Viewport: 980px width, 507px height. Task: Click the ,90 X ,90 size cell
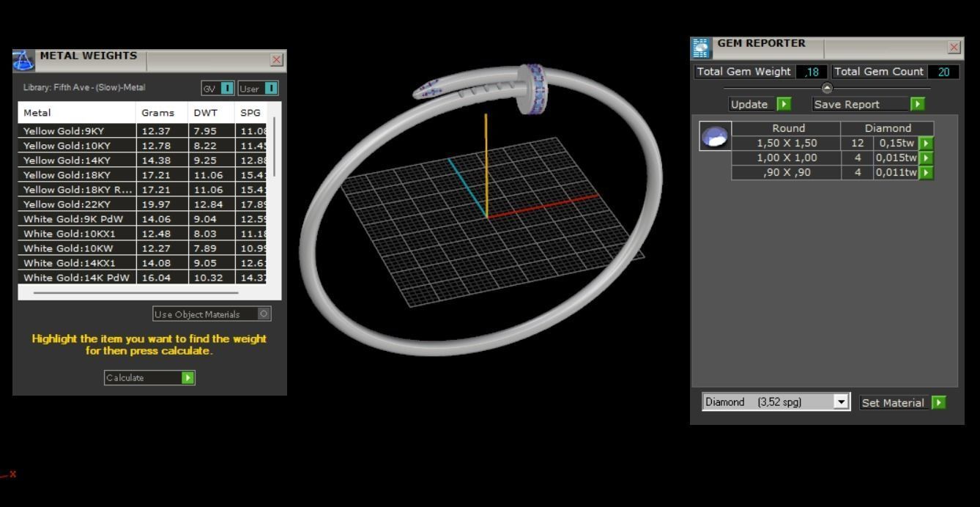(787, 172)
